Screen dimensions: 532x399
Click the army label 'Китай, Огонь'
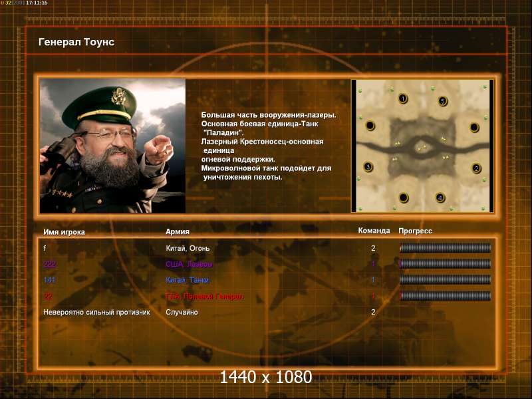point(188,248)
